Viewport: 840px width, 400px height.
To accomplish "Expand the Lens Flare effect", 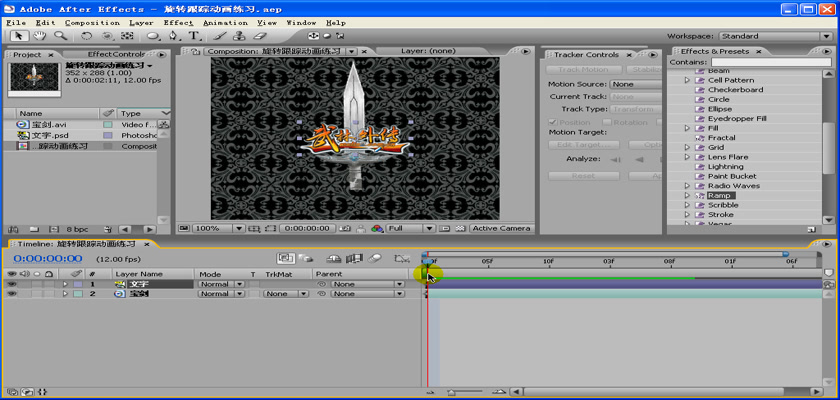I will click(x=688, y=157).
